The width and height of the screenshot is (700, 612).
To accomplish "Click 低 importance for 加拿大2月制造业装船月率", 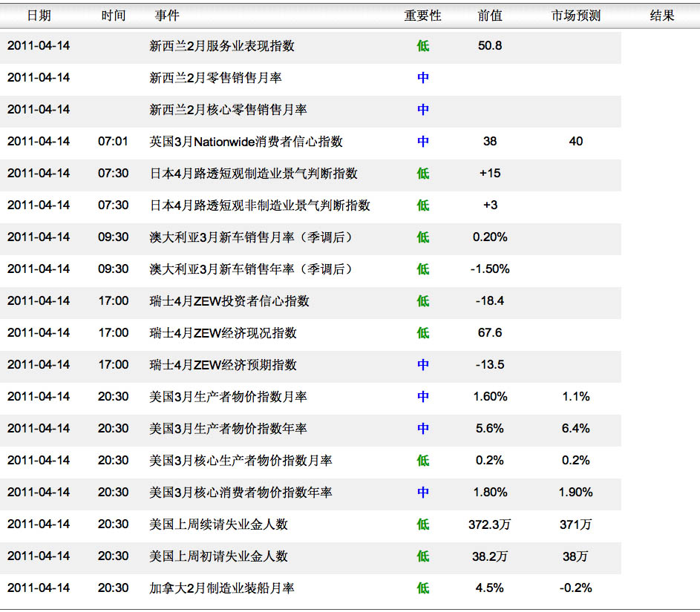I will (423, 588).
